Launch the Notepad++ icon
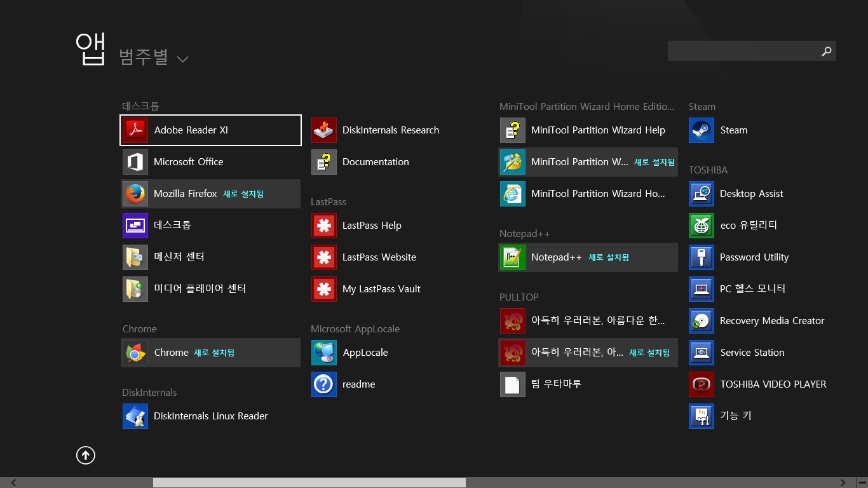 click(513, 257)
